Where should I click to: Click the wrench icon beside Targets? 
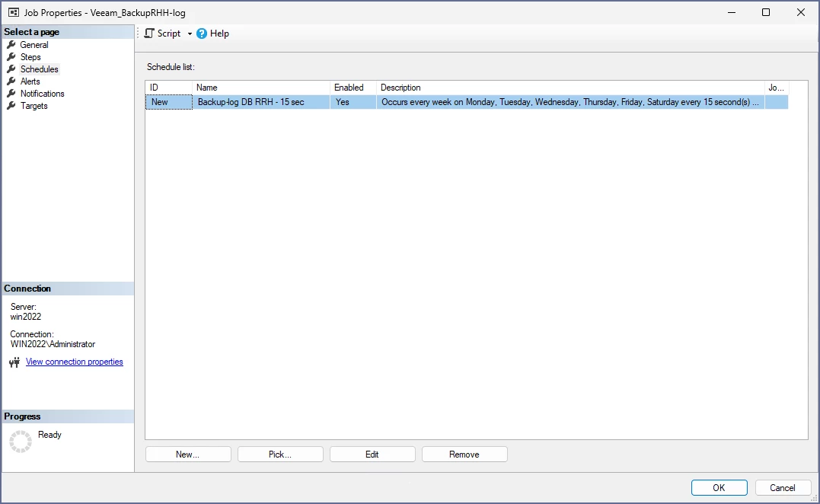click(x=11, y=105)
